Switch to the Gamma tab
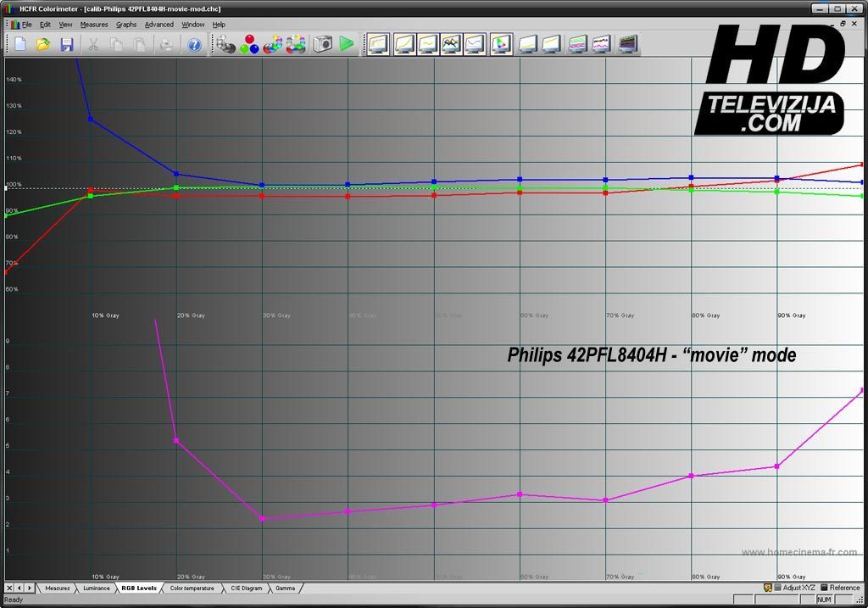 [285, 588]
